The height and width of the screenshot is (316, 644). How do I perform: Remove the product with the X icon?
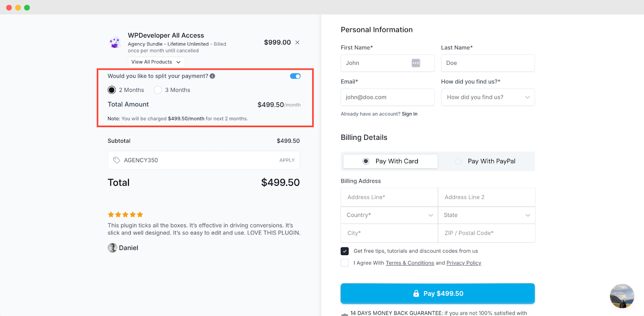297,42
